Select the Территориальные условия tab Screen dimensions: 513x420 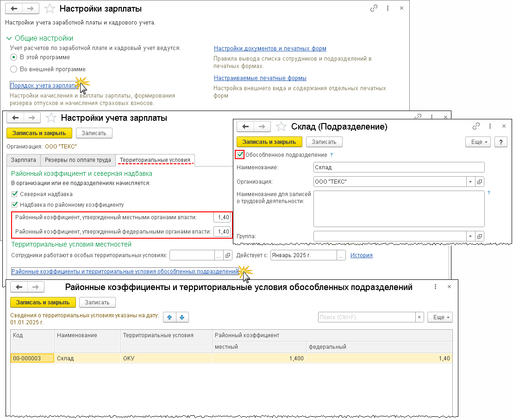155,160
